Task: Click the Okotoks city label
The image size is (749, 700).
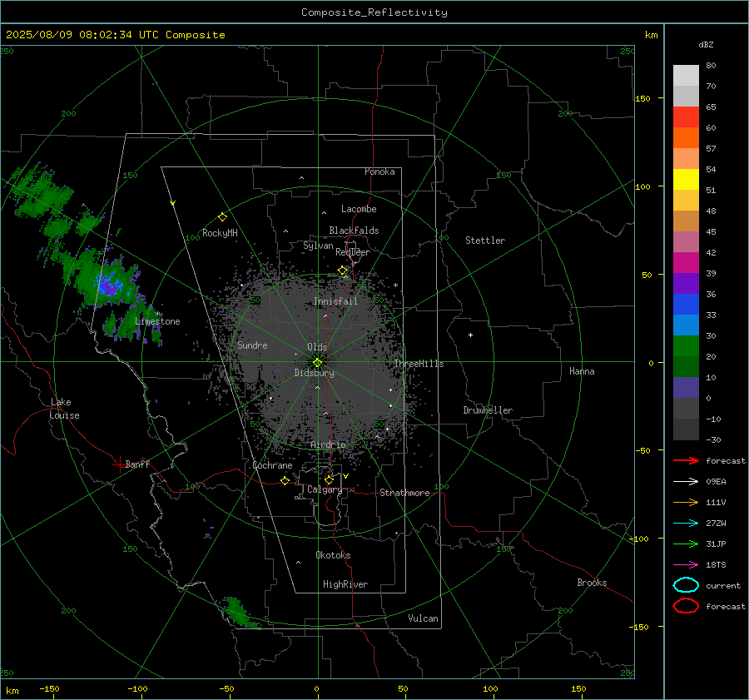Action: click(x=333, y=555)
